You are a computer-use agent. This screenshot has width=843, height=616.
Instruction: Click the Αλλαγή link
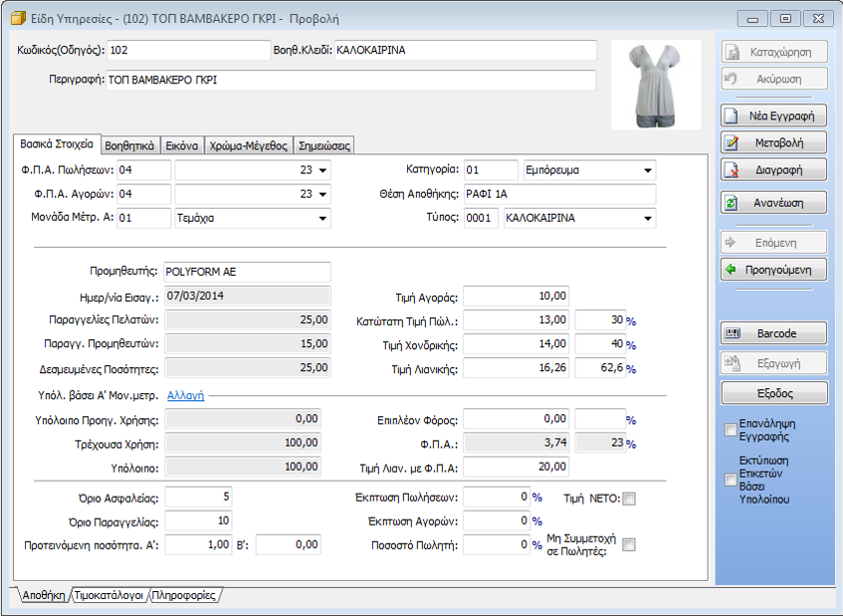click(x=185, y=395)
